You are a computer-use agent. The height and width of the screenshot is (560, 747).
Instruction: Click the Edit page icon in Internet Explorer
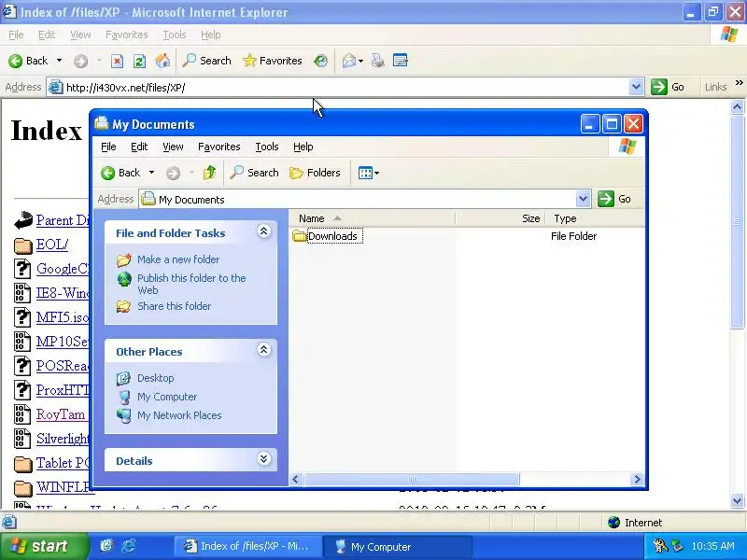[401, 61]
